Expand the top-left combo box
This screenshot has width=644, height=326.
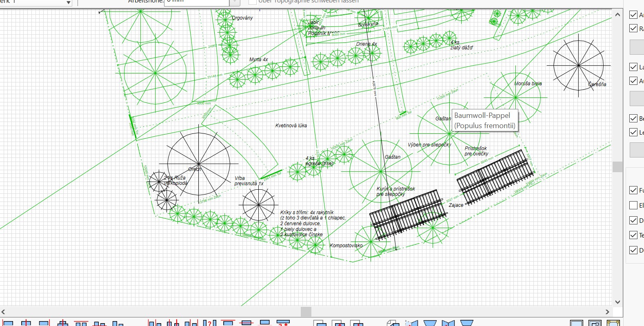pyautogui.click(x=68, y=2)
